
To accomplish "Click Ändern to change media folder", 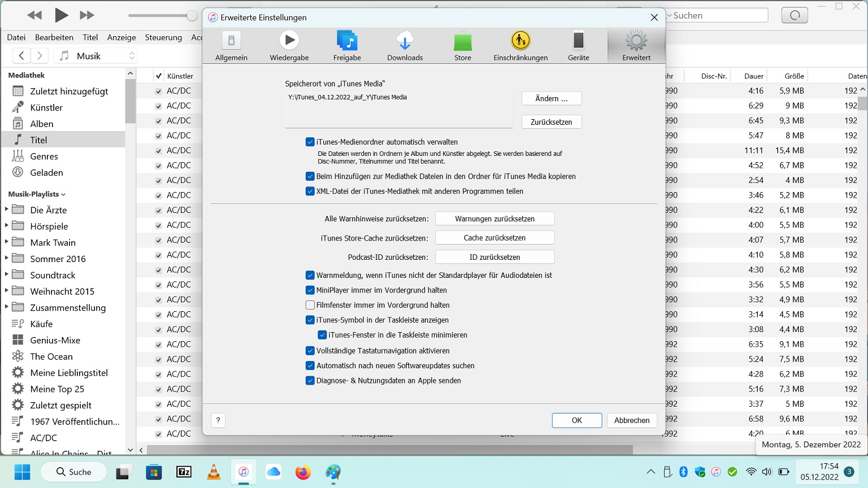I will point(552,98).
